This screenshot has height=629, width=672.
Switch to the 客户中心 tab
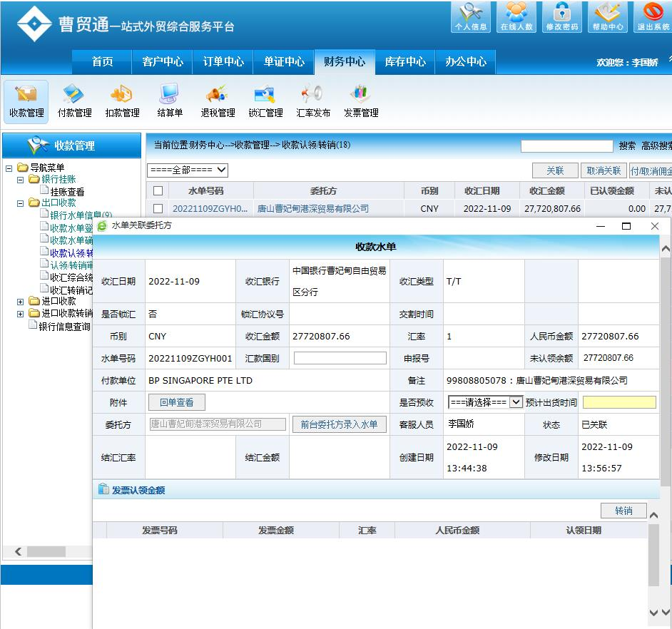pos(163,62)
